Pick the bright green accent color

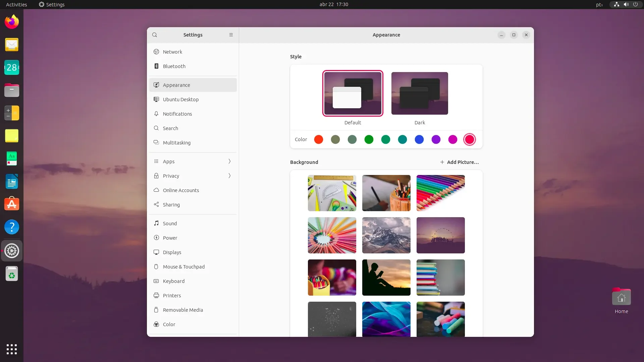[x=369, y=139]
